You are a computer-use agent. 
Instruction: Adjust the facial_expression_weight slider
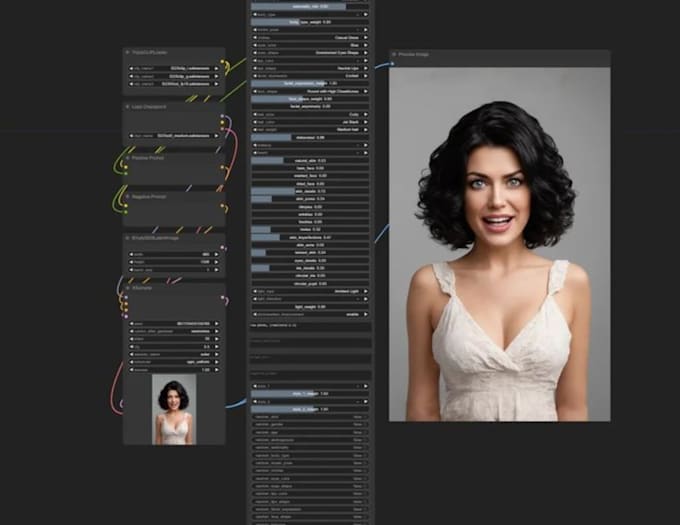[x=308, y=83]
